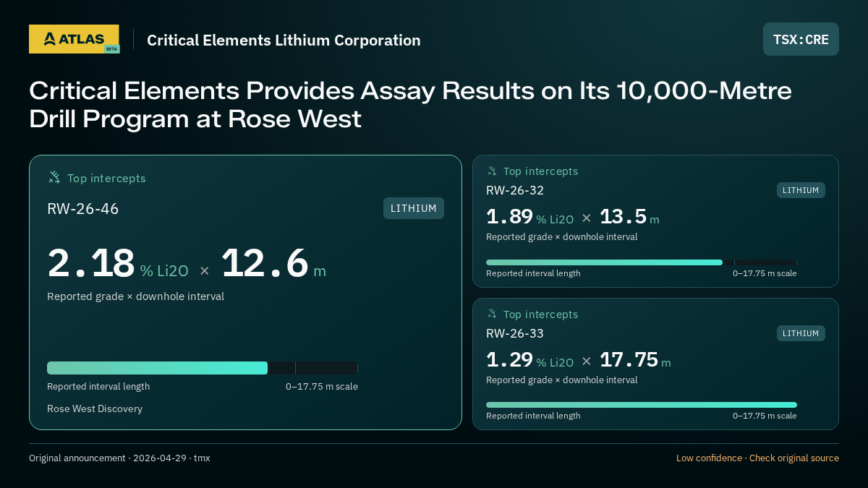The width and height of the screenshot is (868, 488).
Task: Click the LITHIUM tag on RW-26-46
Action: click(x=414, y=208)
